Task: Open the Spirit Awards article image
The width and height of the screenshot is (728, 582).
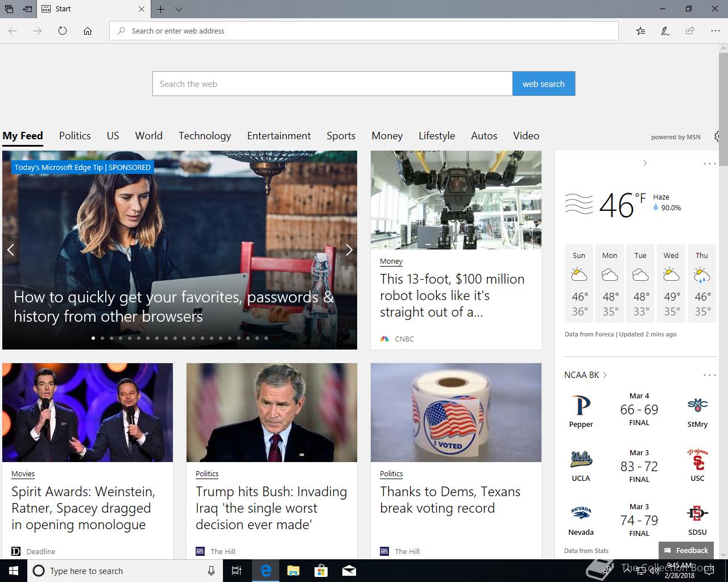Action: (88, 413)
